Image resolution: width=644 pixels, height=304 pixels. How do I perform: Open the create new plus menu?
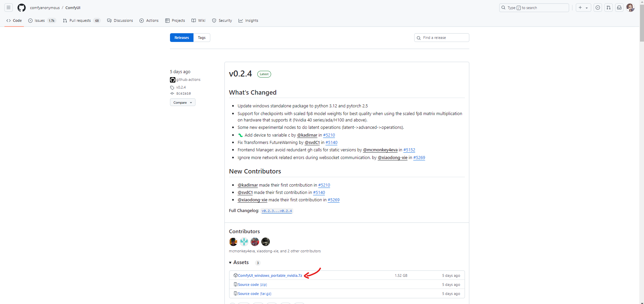click(583, 8)
